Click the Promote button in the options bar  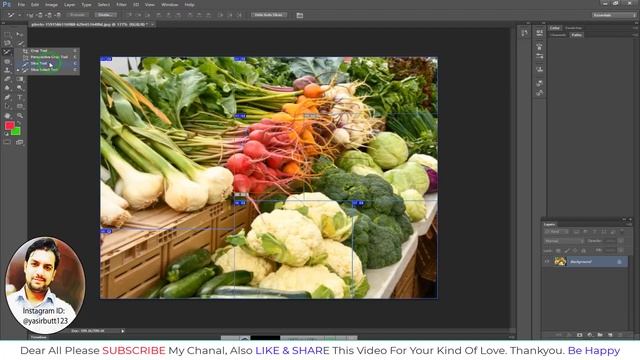(77, 15)
